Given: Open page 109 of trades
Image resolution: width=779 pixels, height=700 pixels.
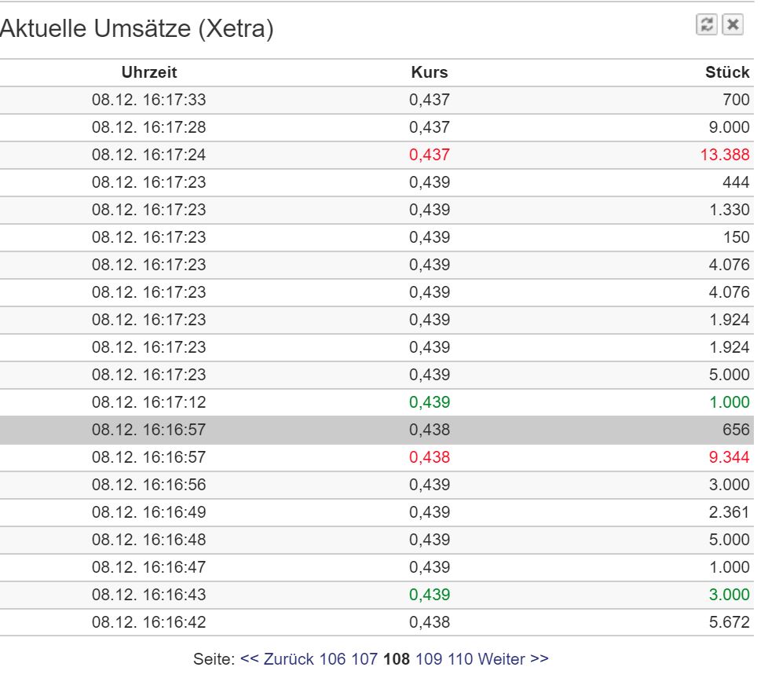Looking at the screenshot, I should click(429, 658).
